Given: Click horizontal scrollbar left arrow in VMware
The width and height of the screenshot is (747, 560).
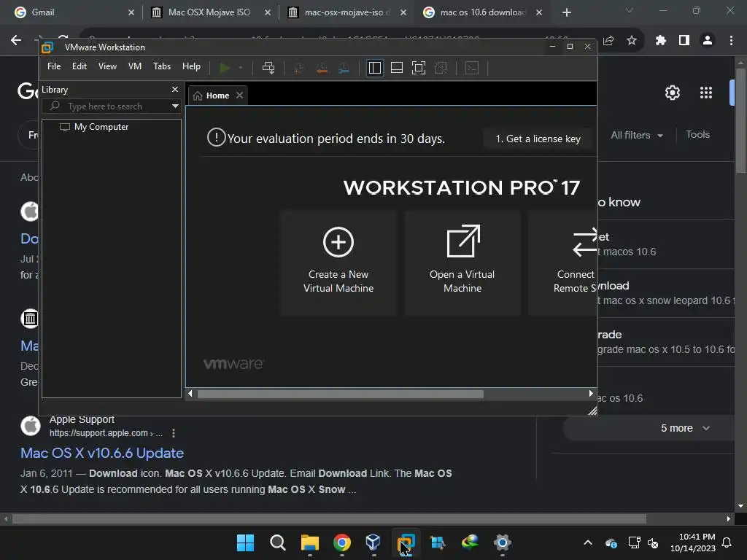Looking at the screenshot, I should [x=190, y=394].
